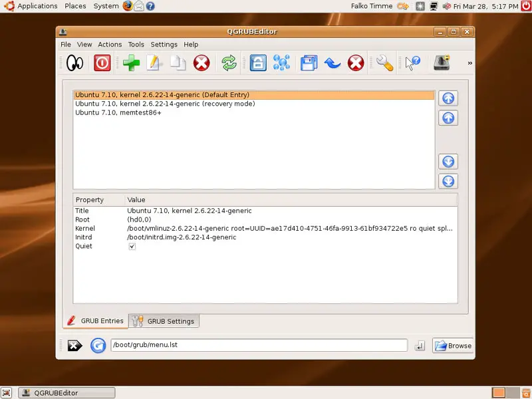
Task: Click the Browse button
Action: tap(453, 346)
